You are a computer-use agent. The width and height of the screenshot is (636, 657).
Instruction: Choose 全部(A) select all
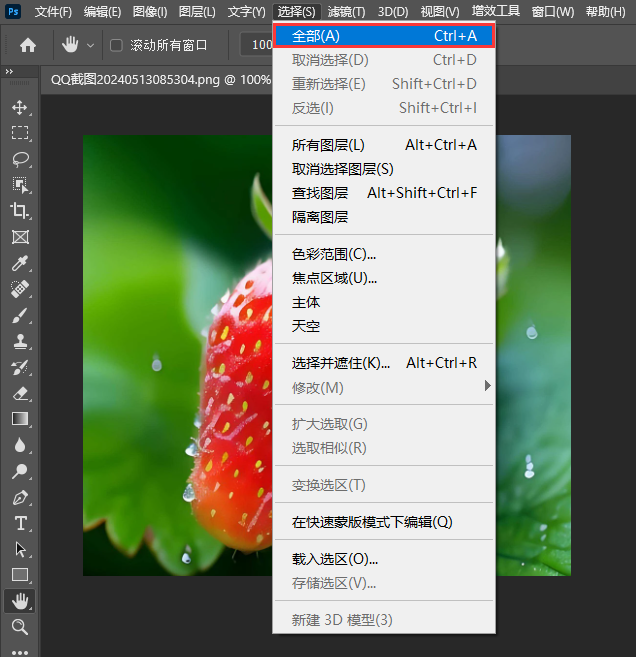(x=384, y=36)
